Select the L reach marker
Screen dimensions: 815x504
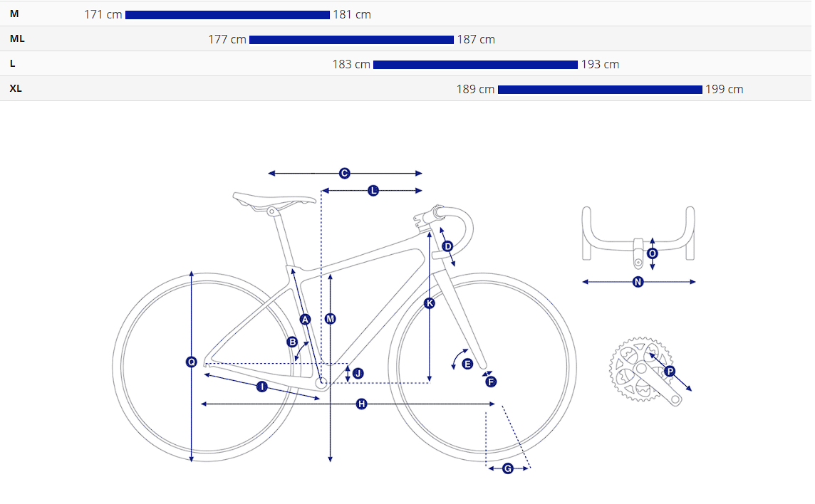pos(373,190)
